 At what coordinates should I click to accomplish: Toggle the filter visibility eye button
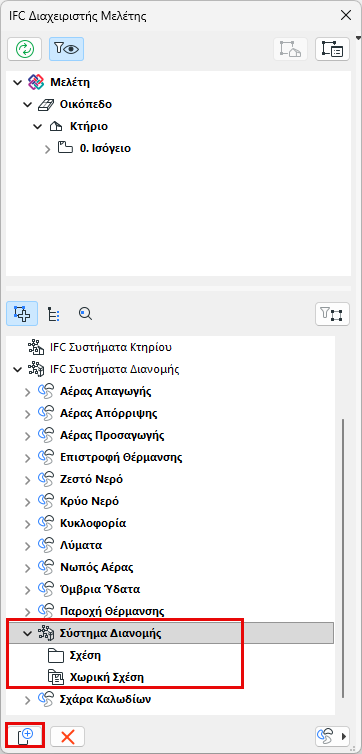coord(66,49)
